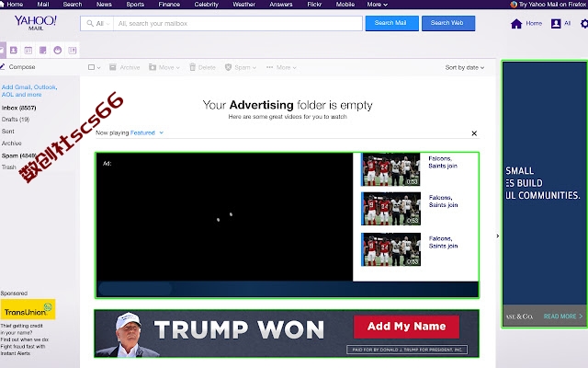588x368 pixels.
Task: Open Answers in top navigation bar
Action: [281, 4]
